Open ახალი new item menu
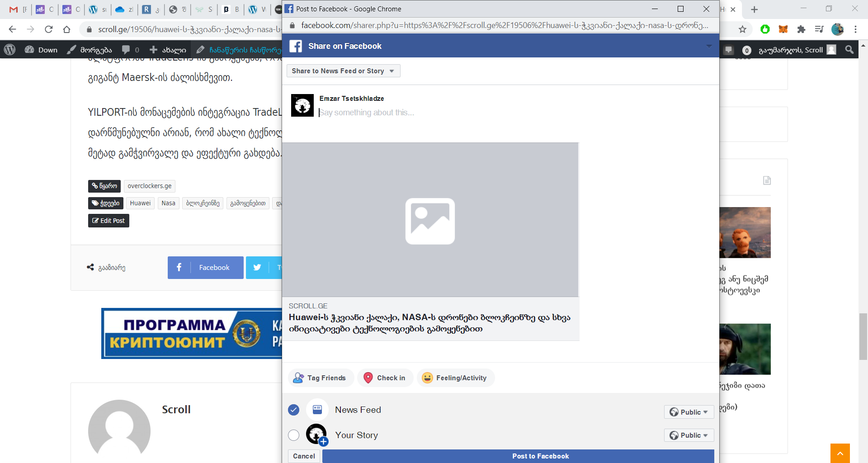The height and width of the screenshot is (463, 868). point(168,50)
